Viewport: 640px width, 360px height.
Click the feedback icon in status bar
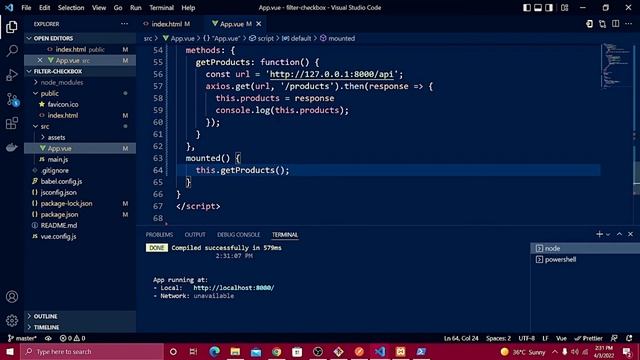point(614,338)
